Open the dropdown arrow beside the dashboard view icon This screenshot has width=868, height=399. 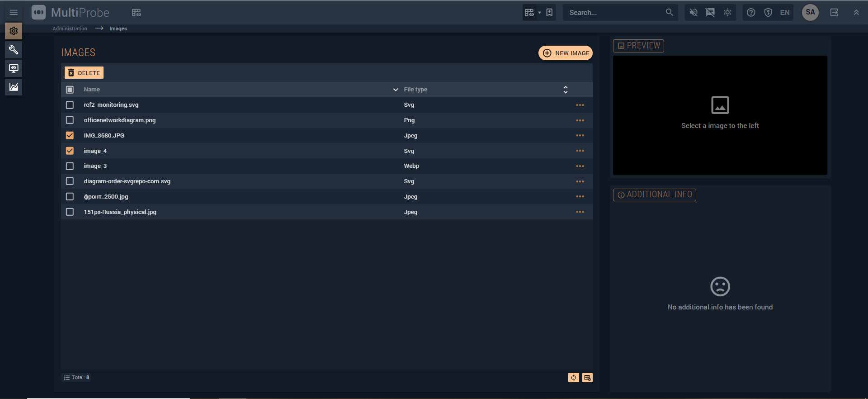(539, 13)
